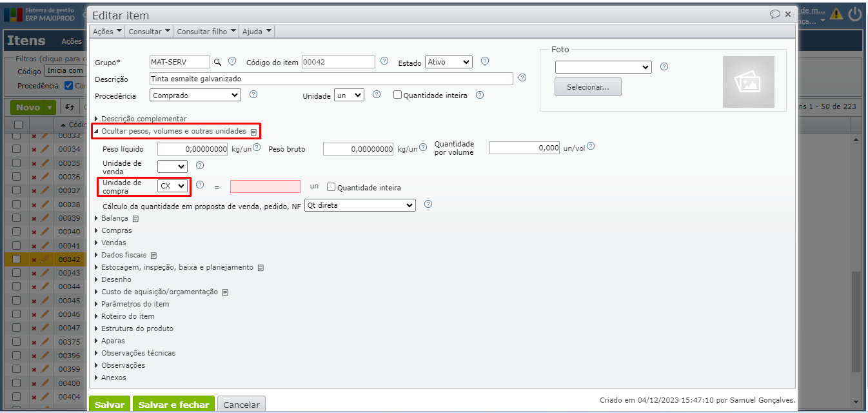Click the note icon beside Dados fiscais

(x=153, y=256)
